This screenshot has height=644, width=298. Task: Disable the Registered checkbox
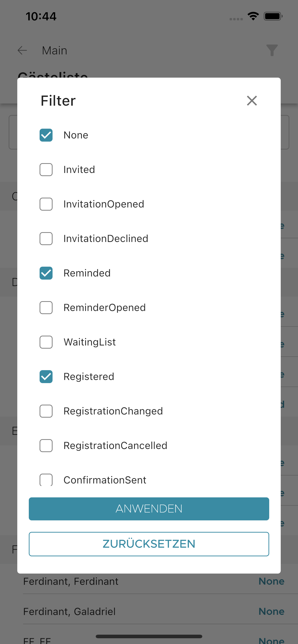coord(46,377)
